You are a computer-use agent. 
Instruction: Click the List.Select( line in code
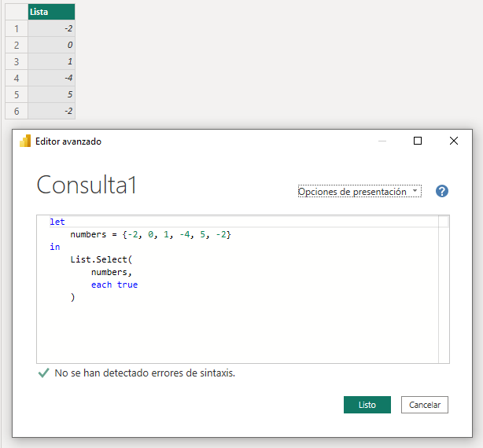tap(102, 259)
